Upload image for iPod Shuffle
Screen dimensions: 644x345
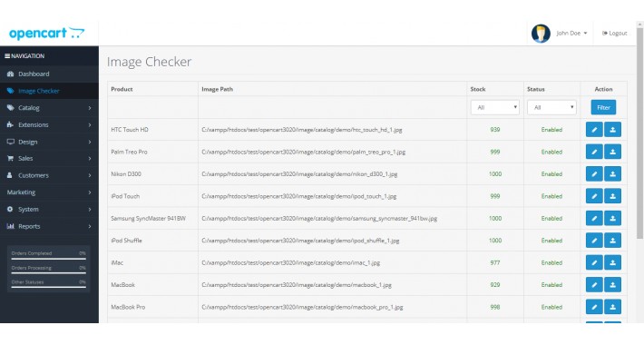tap(612, 241)
